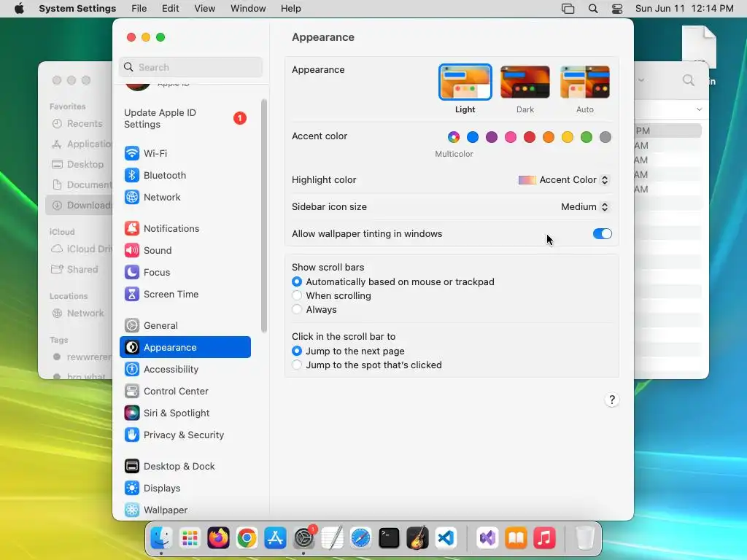Open Books app from the Dock
This screenshot has height=560, width=747.
click(x=516, y=539)
